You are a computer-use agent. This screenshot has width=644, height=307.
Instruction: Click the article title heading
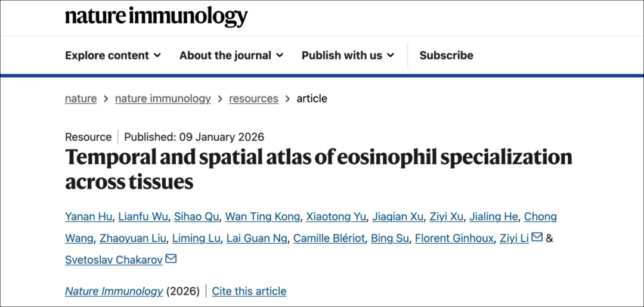pos(318,169)
